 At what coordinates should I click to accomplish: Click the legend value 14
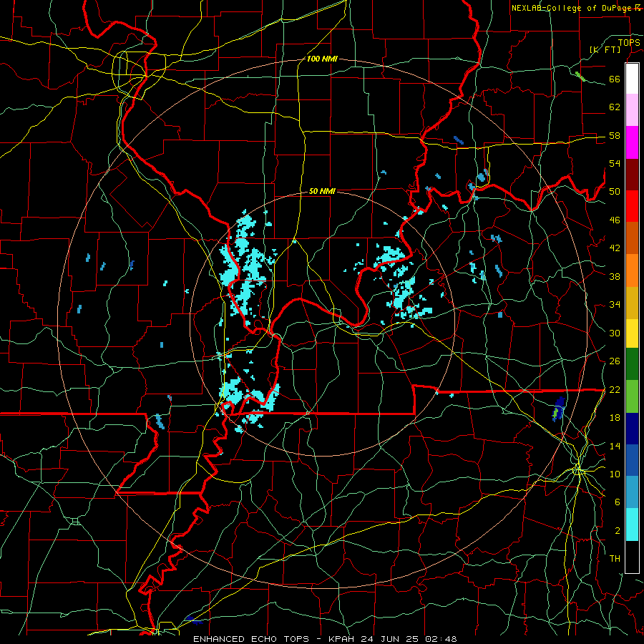(615, 446)
